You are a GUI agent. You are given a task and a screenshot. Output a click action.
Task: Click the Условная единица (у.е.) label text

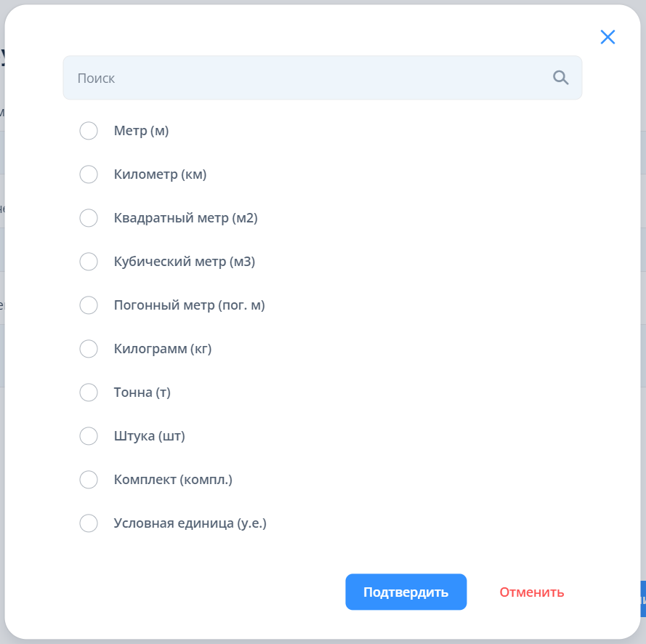pyautogui.click(x=190, y=523)
